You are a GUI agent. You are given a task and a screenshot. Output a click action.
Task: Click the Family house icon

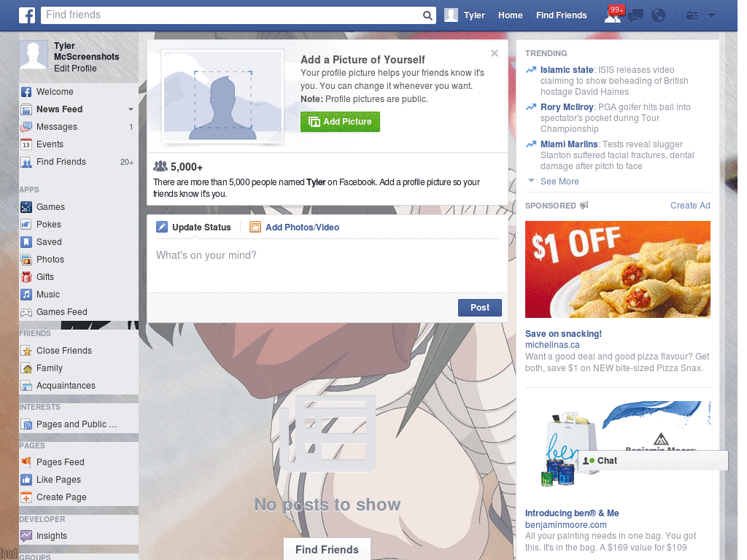click(x=26, y=368)
